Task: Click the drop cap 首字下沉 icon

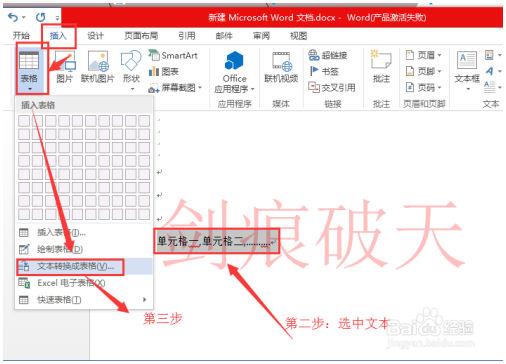Action: [489, 86]
